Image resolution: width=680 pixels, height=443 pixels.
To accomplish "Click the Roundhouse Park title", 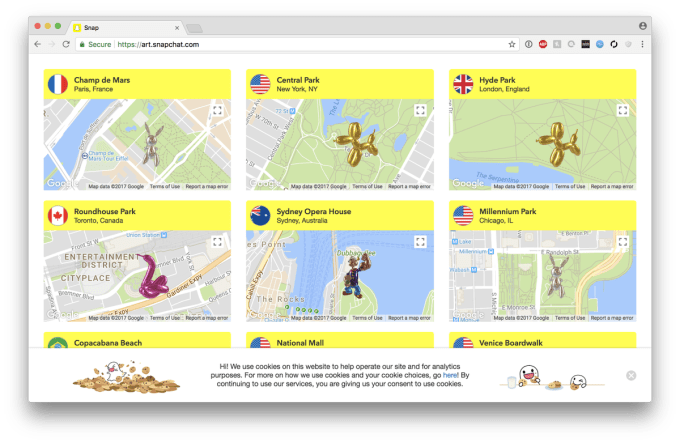I will click(105, 212).
